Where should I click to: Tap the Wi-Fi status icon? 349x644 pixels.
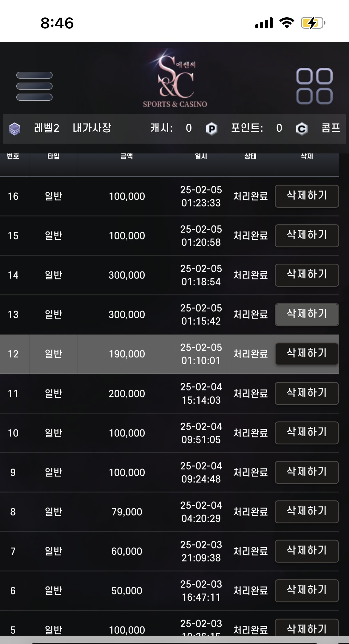287,23
